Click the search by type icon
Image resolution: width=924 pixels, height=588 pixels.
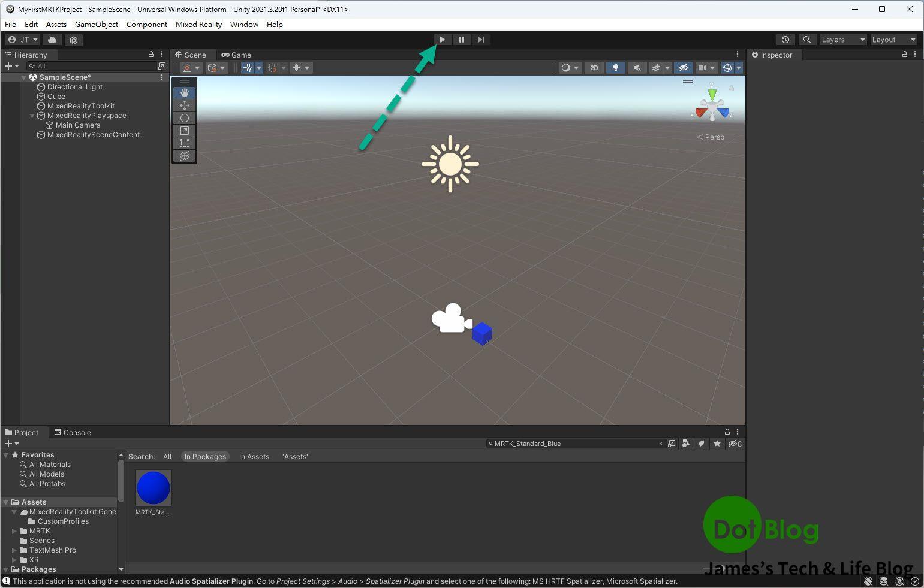tap(686, 444)
